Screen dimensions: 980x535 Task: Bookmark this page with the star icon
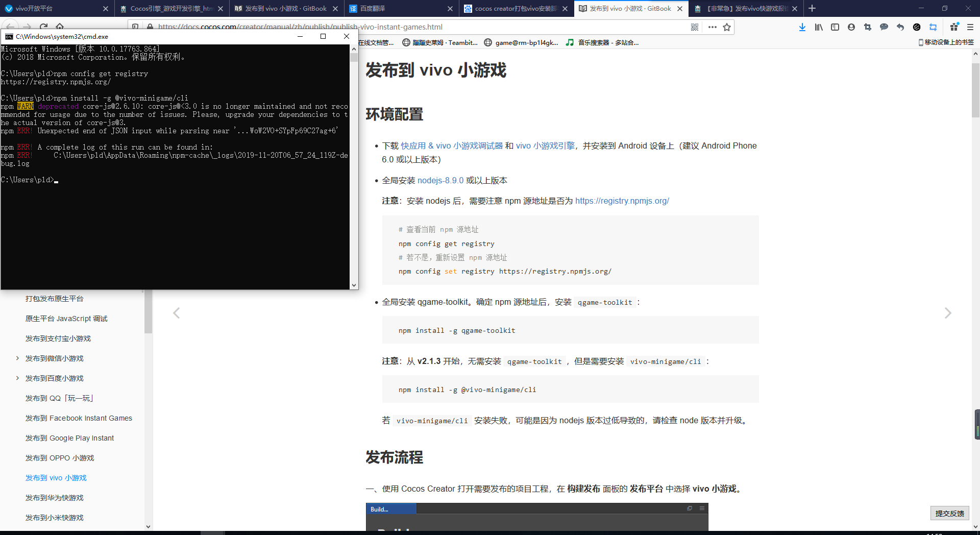coord(727,27)
